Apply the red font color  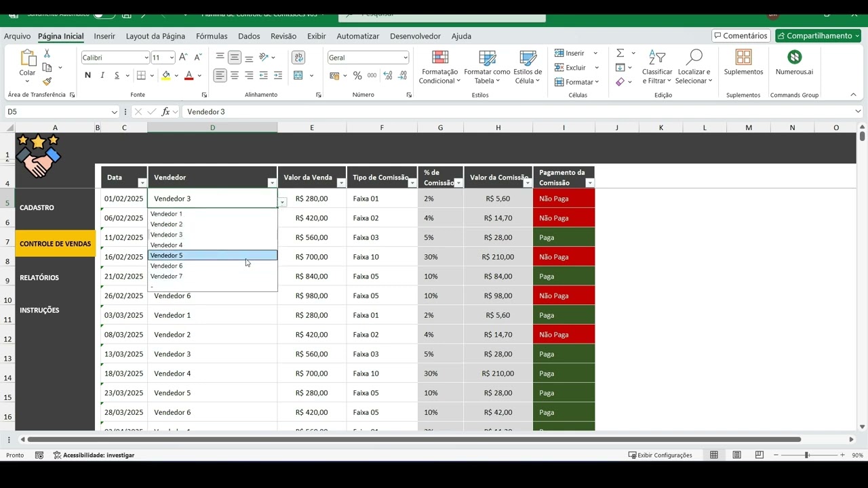(189, 75)
